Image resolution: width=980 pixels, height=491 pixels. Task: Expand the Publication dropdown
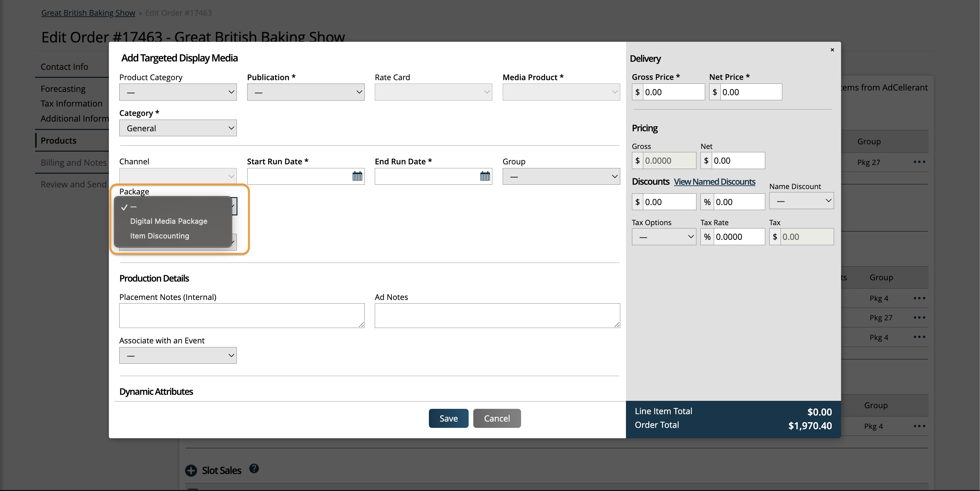pos(306,92)
